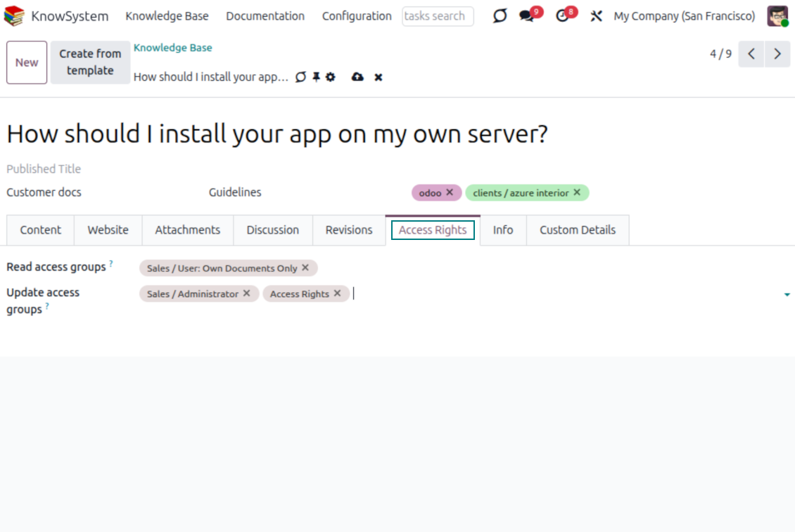The height and width of the screenshot is (532, 795).
Task: Open the Configuration menu
Action: point(357,16)
